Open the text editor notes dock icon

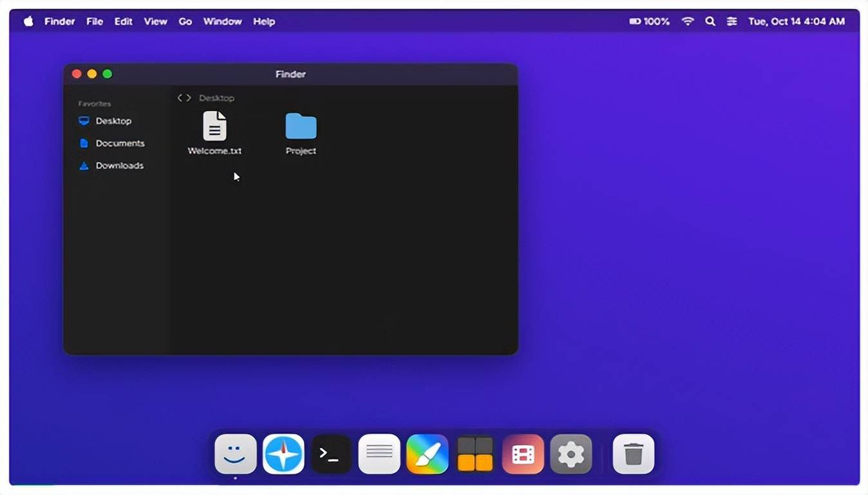tap(379, 454)
